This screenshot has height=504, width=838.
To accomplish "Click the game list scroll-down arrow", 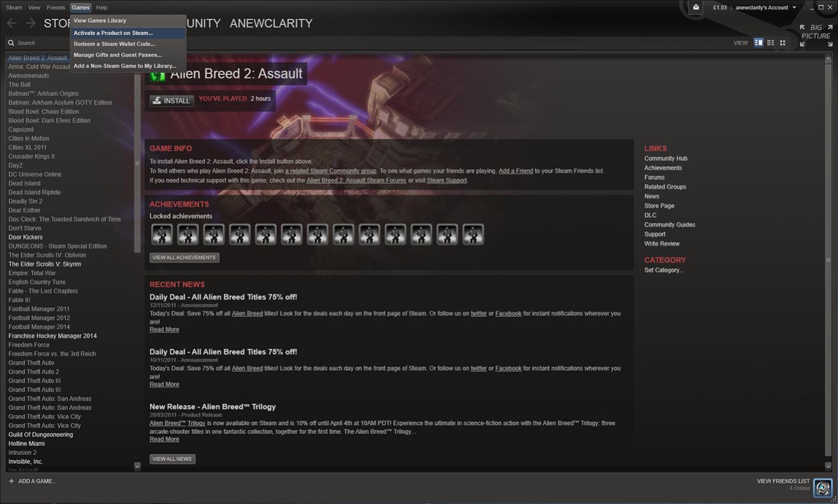I will [x=137, y=466].
